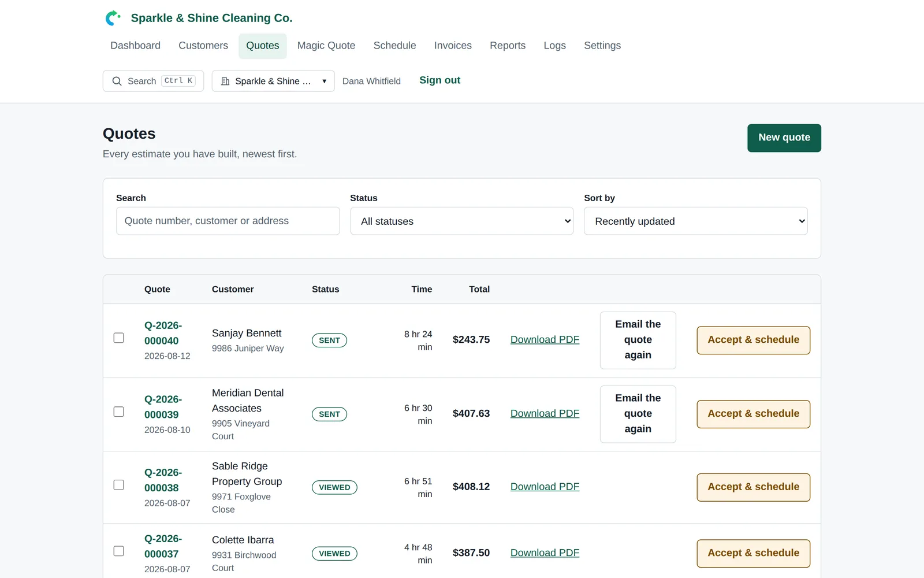The width and height of the screenshot is (924, 578).
Task: Download PDF for Meridian Dental Associates quote
Action: tap(545, 414)
